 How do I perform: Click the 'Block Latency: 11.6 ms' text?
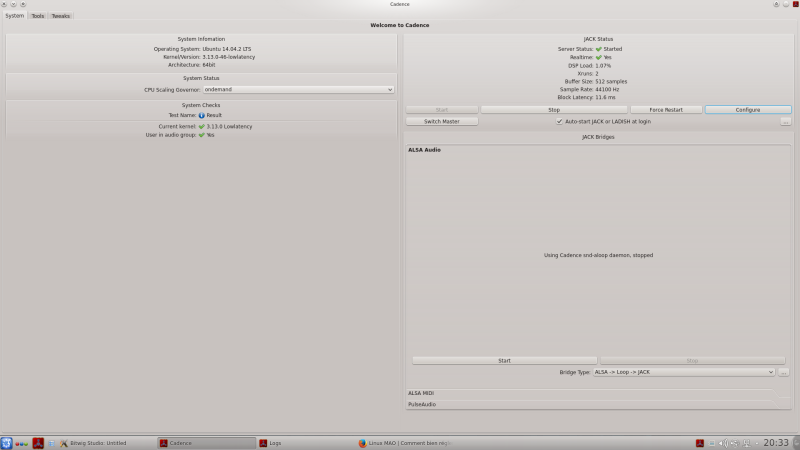click(x=587, y=97)
